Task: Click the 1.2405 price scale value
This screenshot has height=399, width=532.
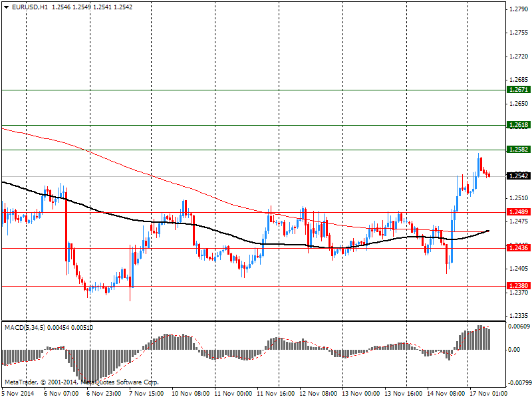Action: [519, 269]
